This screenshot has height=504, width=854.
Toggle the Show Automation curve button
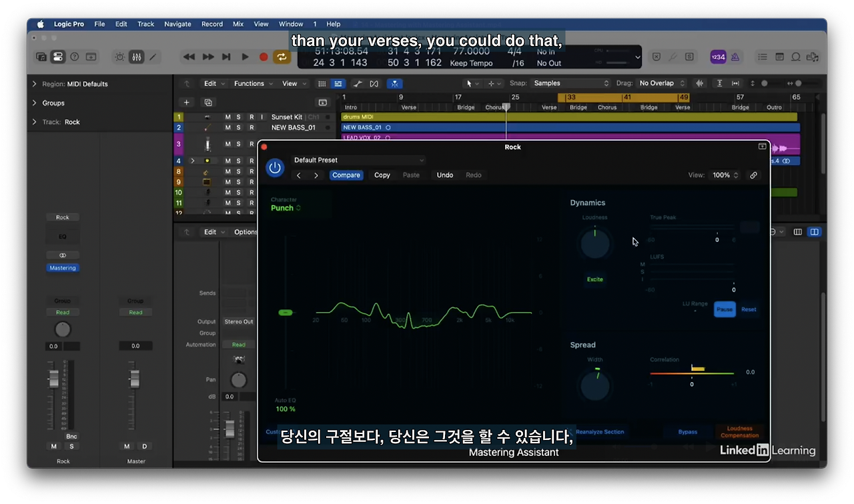(x=358, y=83)
